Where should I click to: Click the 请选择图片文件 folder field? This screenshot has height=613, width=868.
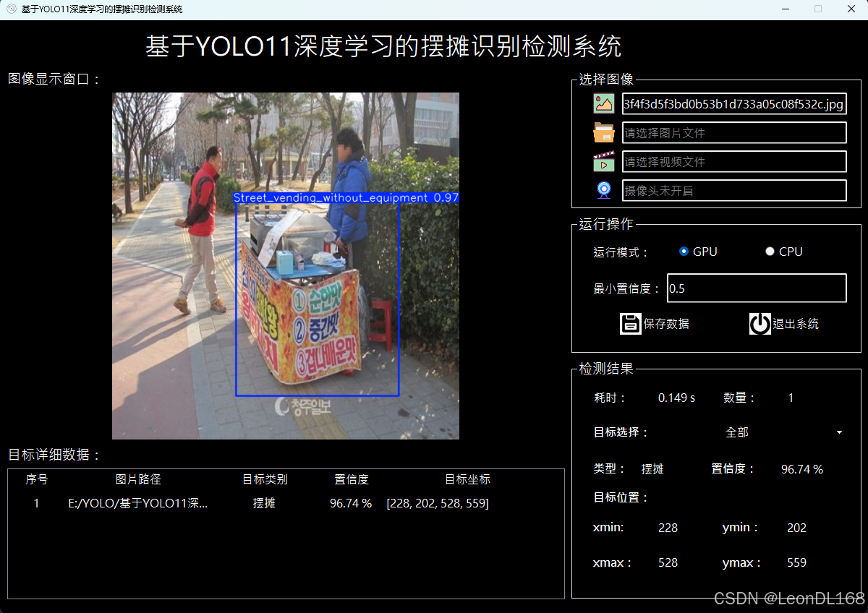pyautogui.click(x=734, y=133)
